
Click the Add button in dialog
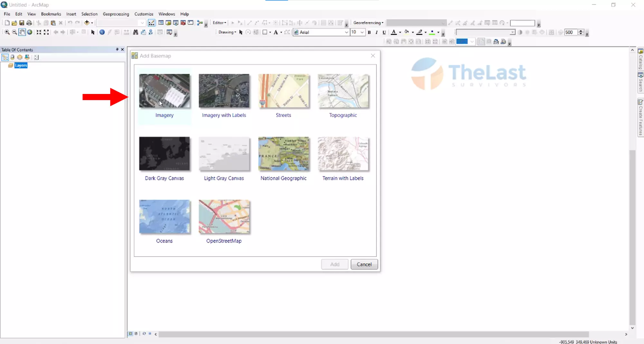click(335, 264)
